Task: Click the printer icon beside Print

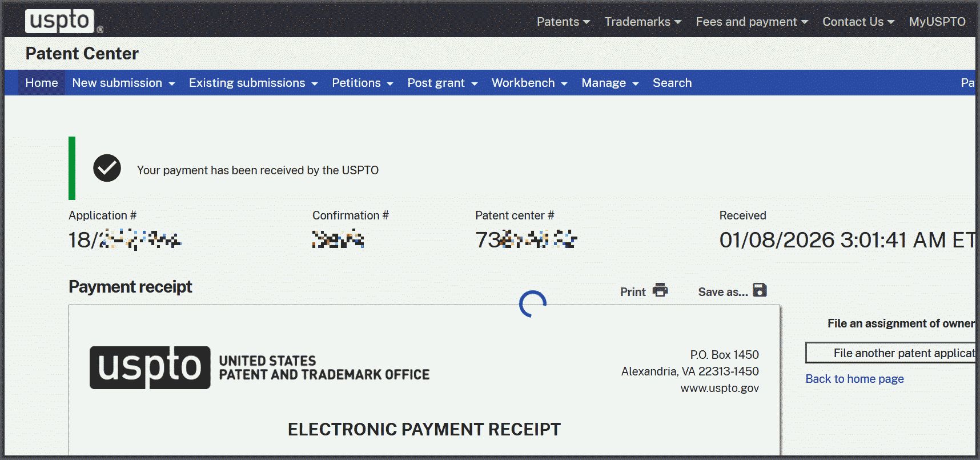Action: [660, 290]
